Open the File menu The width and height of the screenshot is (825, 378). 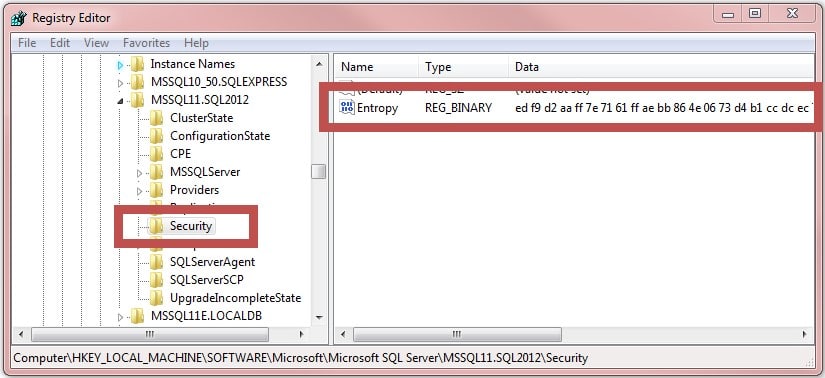(x=27, y=43)
